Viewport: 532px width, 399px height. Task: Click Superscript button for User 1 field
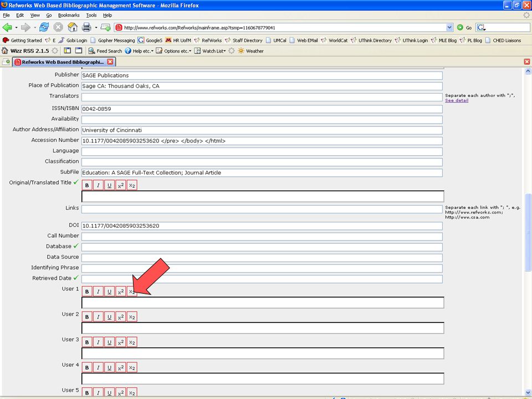coord(120,291)
